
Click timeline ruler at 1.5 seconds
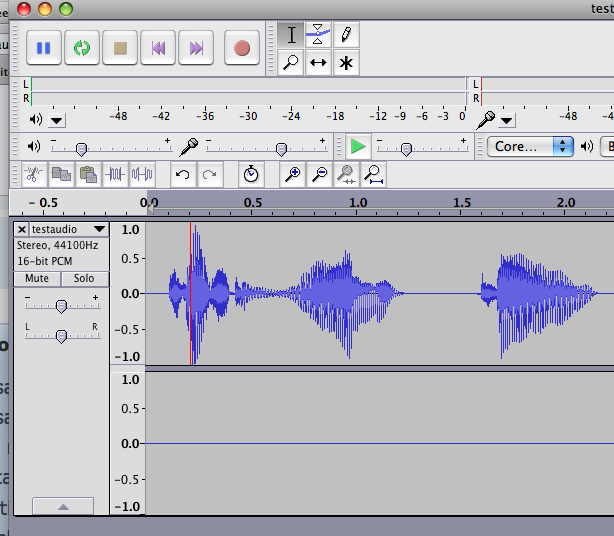point(462,203)
